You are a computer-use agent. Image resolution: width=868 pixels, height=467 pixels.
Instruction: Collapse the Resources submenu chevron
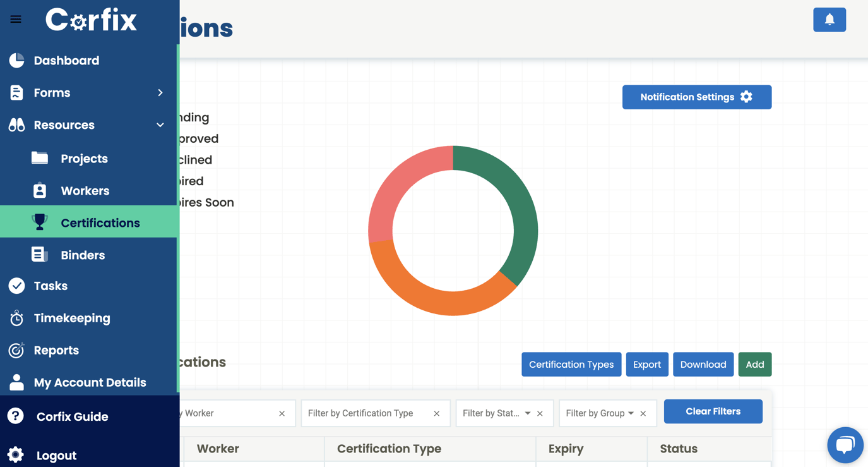point(160,125)
